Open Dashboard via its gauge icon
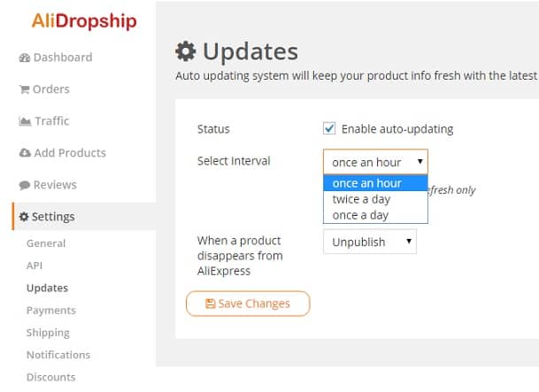The image size is (539, 392). (x=25, y=58)
